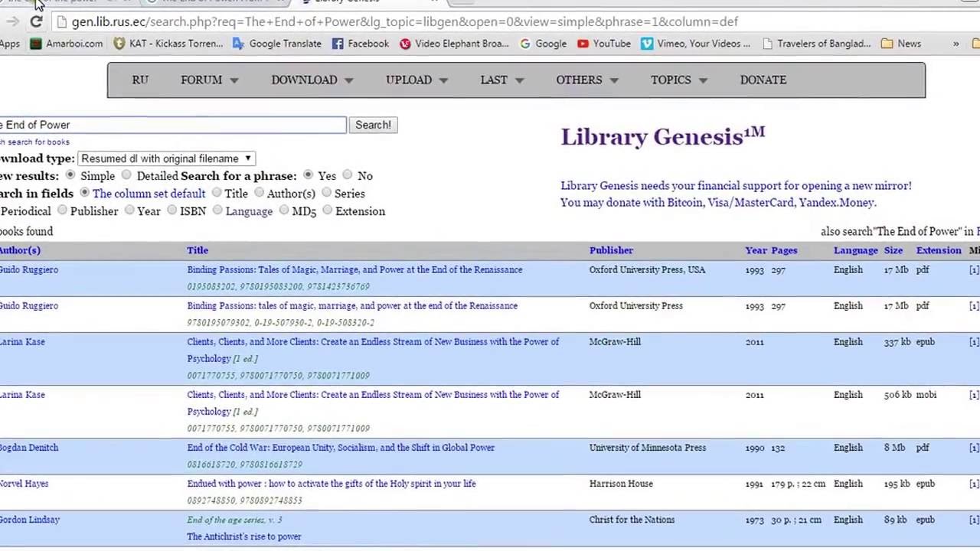Viewport: 980px width, 551px height.
Task: Select the Simple view results radio
Action: point(70,175)
